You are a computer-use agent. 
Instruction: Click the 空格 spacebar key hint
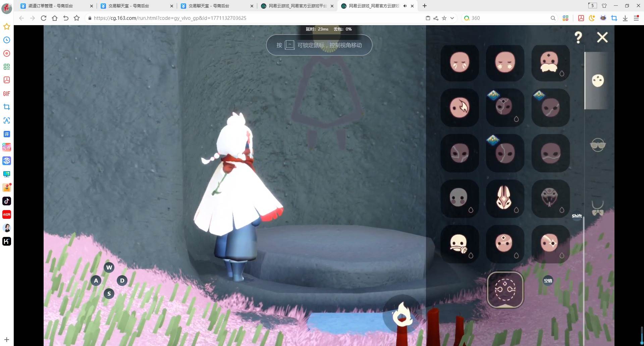(x=548, y=281)
